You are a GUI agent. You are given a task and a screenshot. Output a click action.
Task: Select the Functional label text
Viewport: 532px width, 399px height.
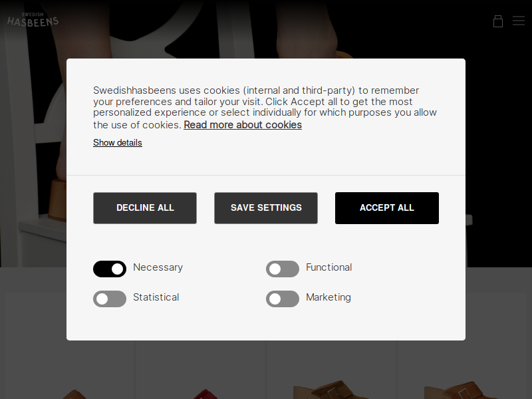pos(329,267)
